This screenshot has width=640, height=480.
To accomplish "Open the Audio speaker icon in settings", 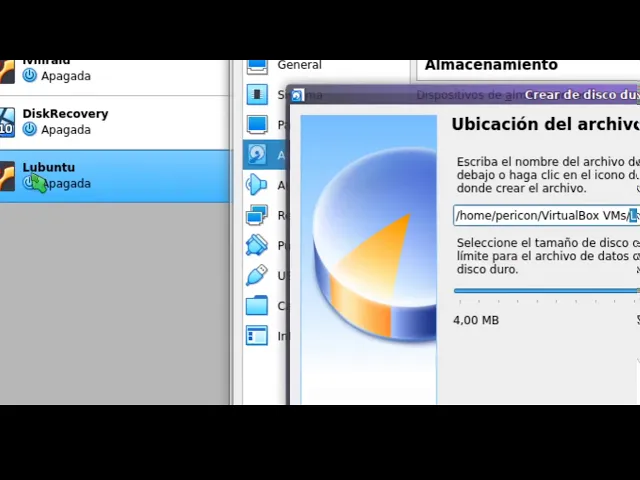I will pos(257,185).
